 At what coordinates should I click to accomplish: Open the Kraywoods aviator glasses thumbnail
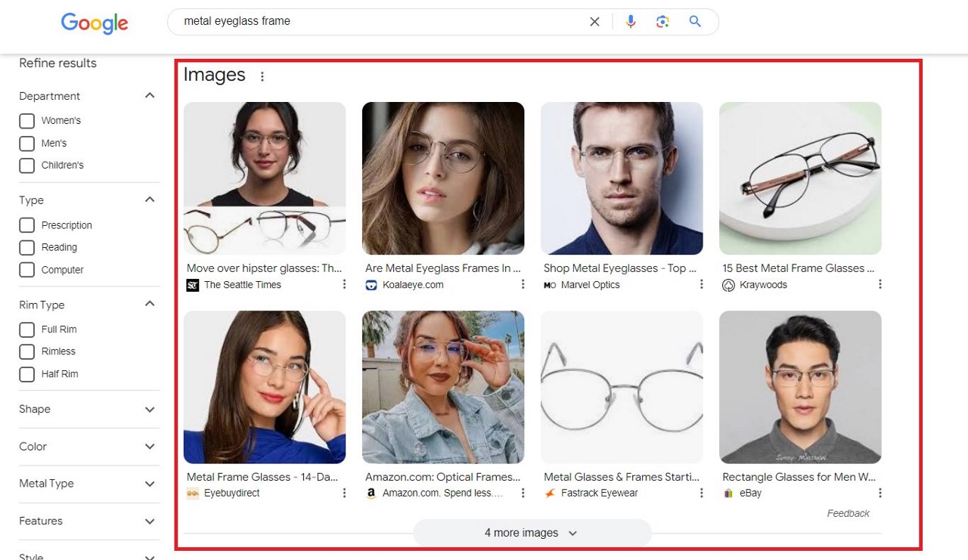click(x=800, y=178)
